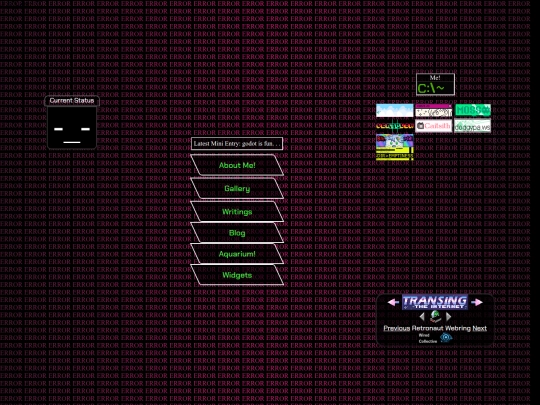Click the blue eye Wired Collective icon
540x405 pixels.
tap(446, 338)
